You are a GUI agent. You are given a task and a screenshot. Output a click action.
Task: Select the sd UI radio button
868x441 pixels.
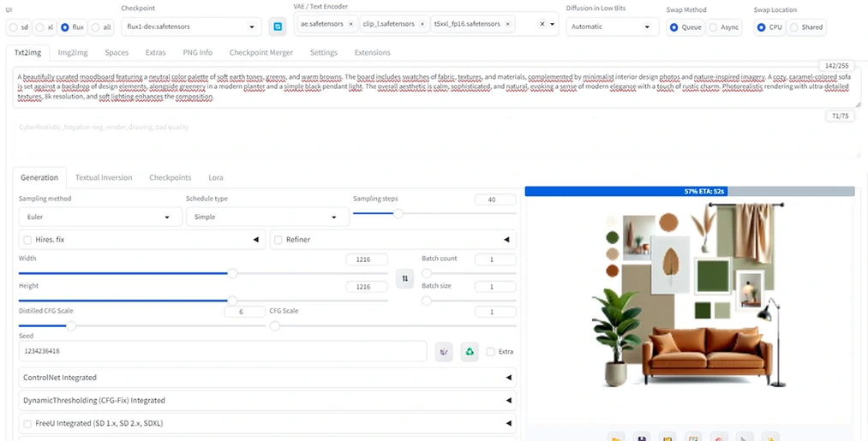(x=13, y=27)
